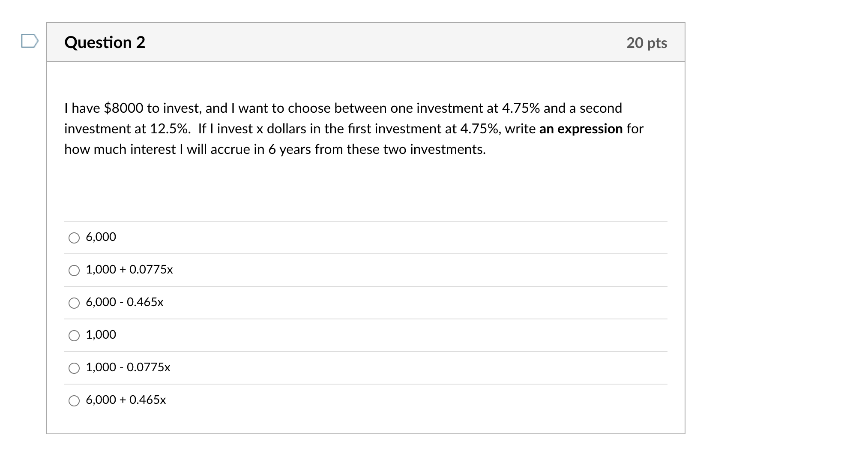Viewport: 868px width, 454px height.
Task: Click the radio circle beside 6,000 + 0.465x
Action: click(74, 400)
